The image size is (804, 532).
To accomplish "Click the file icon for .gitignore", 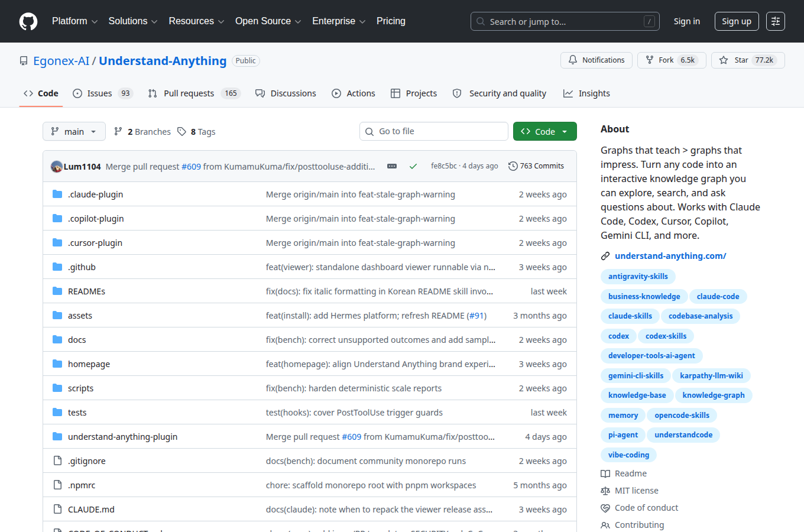I will click(57, 460).
